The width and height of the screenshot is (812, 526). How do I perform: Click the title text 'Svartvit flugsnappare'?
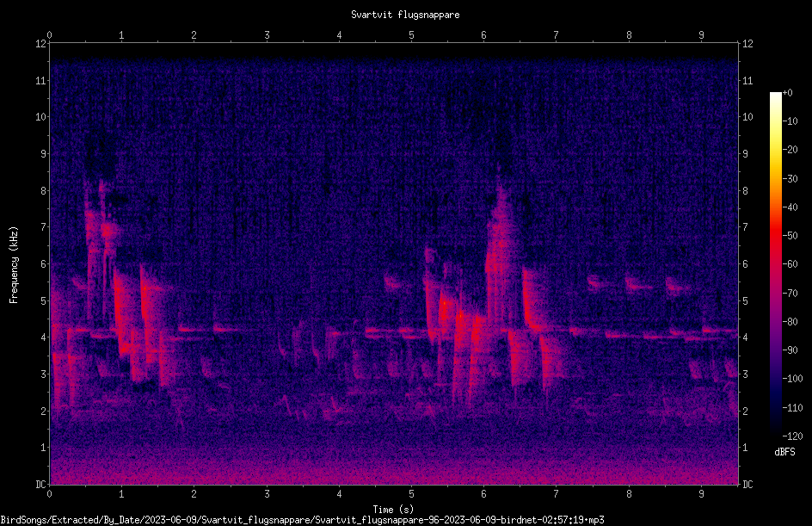pos(405,15)
